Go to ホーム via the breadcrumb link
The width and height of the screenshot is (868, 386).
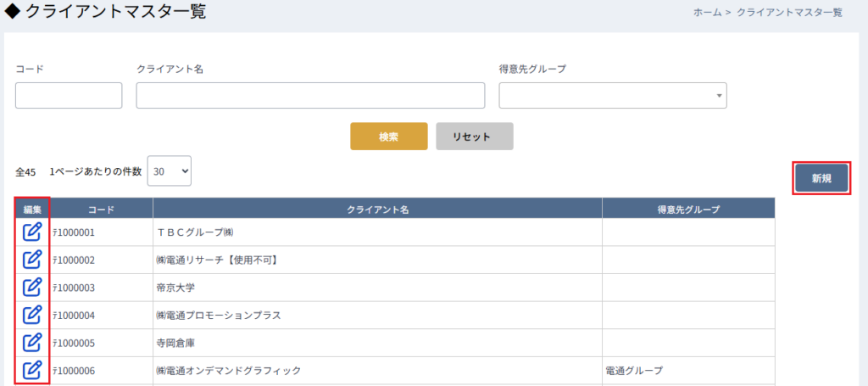point(708,13)
